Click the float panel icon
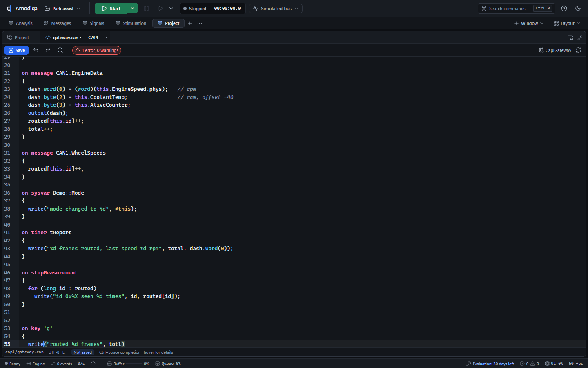This screenshot has width=588, height=368. point(570,38)
